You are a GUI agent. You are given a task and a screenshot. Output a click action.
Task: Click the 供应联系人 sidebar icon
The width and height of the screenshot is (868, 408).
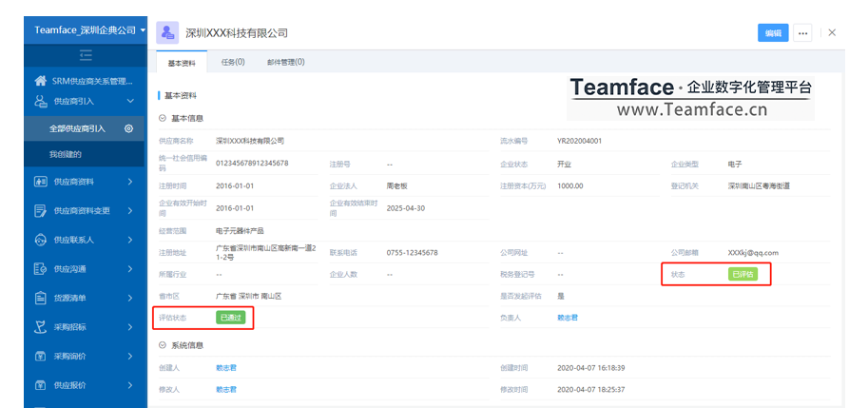[x=41, y=240]
